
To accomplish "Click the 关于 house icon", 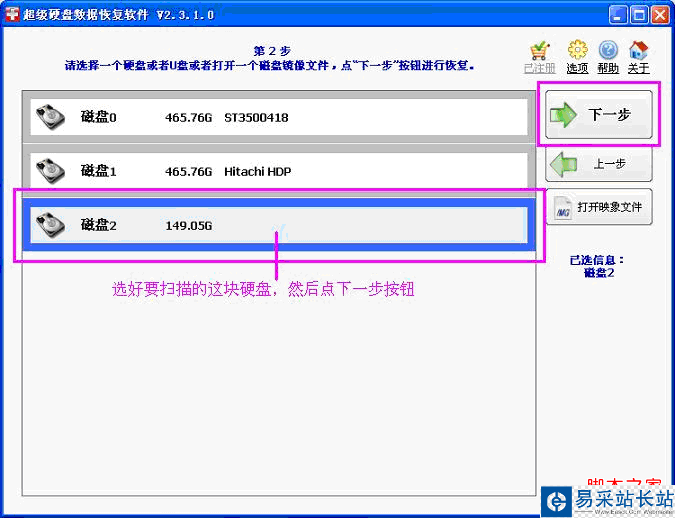I will click(x=638, y=50).
